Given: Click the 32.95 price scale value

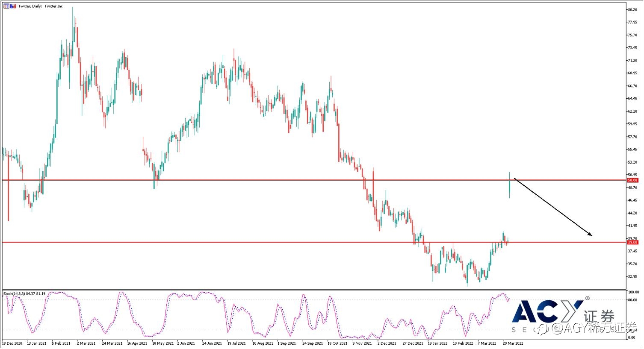Looking at the screenshot, I should [x=632, y=276].
